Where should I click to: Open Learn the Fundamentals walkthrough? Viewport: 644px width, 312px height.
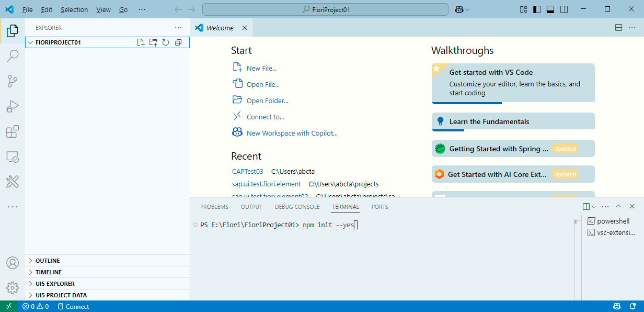point(513,121)
